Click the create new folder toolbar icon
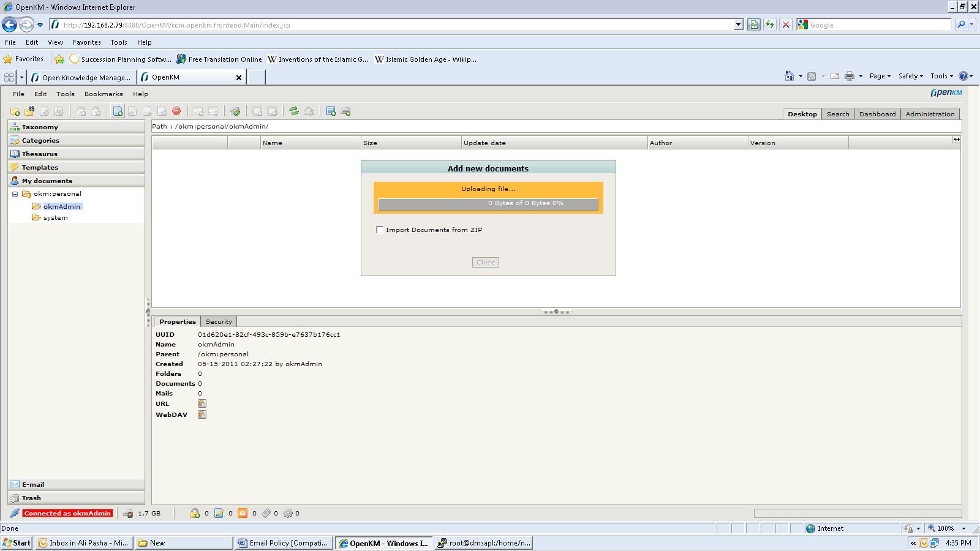Viewport: 980px width, 551px height. point(15,111)
